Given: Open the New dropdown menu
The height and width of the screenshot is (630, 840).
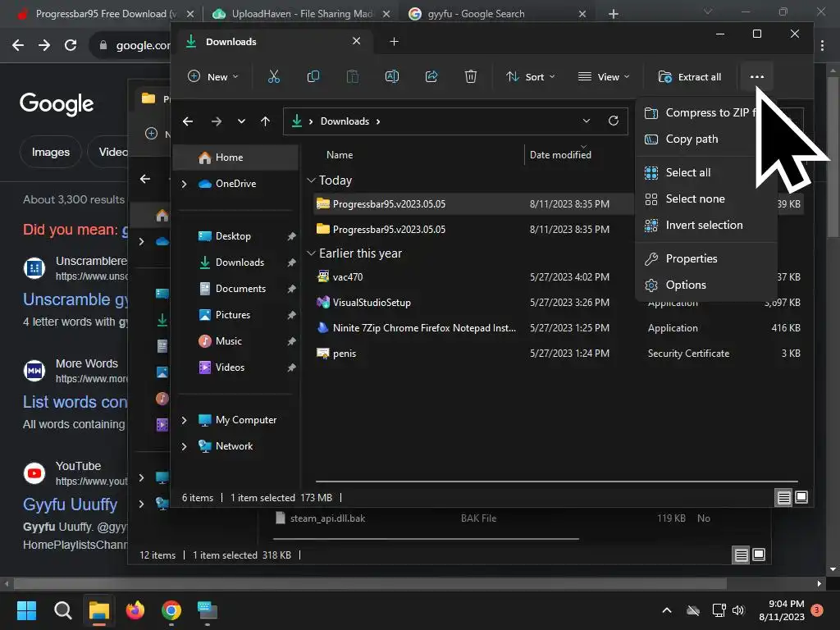Looking at the screenshot, I should click(213, 76).
